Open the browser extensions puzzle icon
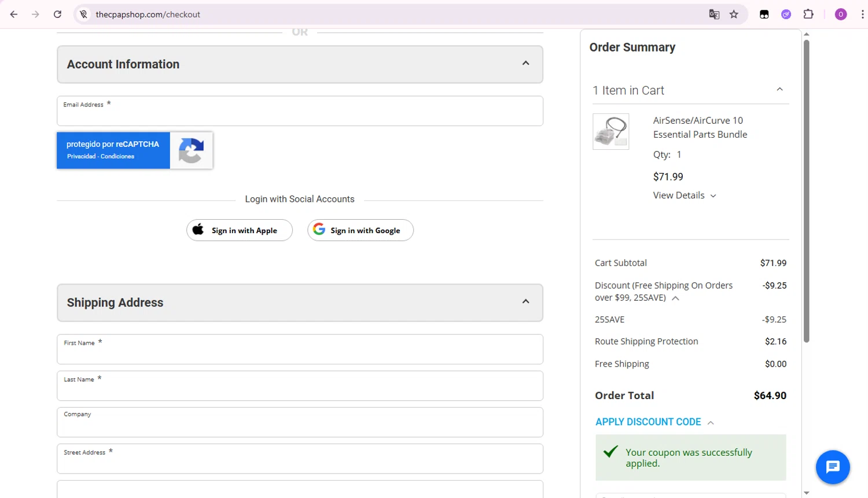868x498 pixels. click(x=808, y=14)
